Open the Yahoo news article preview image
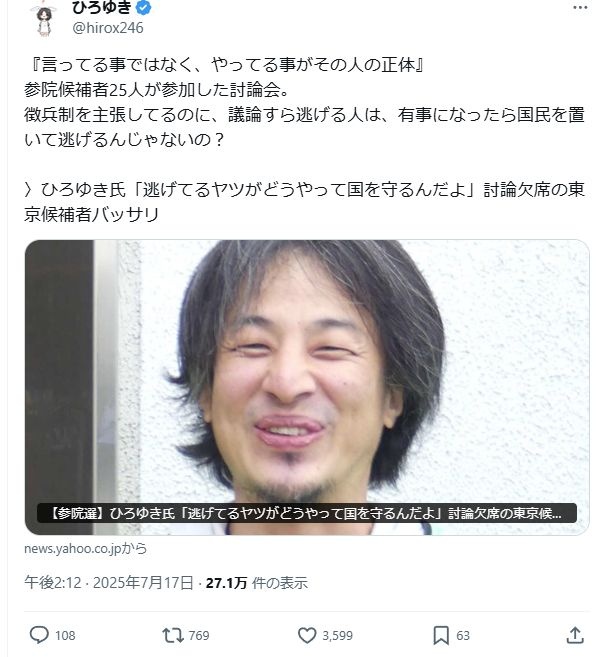Viewport: 604px width, 657px height. click(307, 387)
